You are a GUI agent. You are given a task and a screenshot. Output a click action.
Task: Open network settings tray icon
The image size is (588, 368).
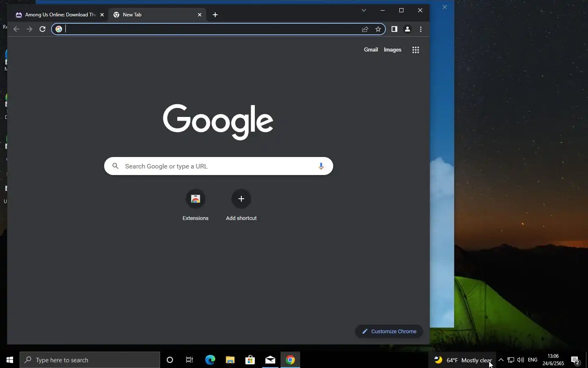pyautogui.click(x=511, y=360)
